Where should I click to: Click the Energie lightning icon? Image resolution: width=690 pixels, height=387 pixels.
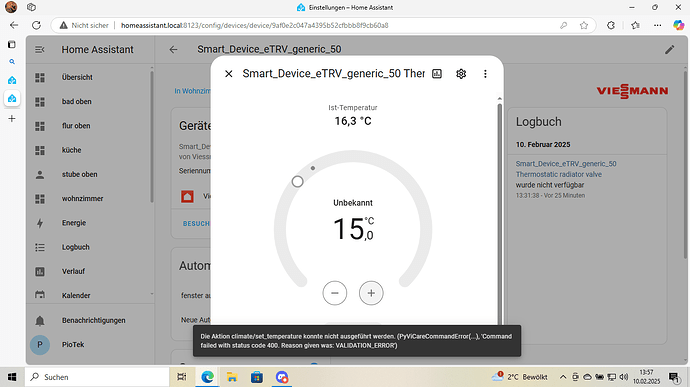tap(40, 223)
